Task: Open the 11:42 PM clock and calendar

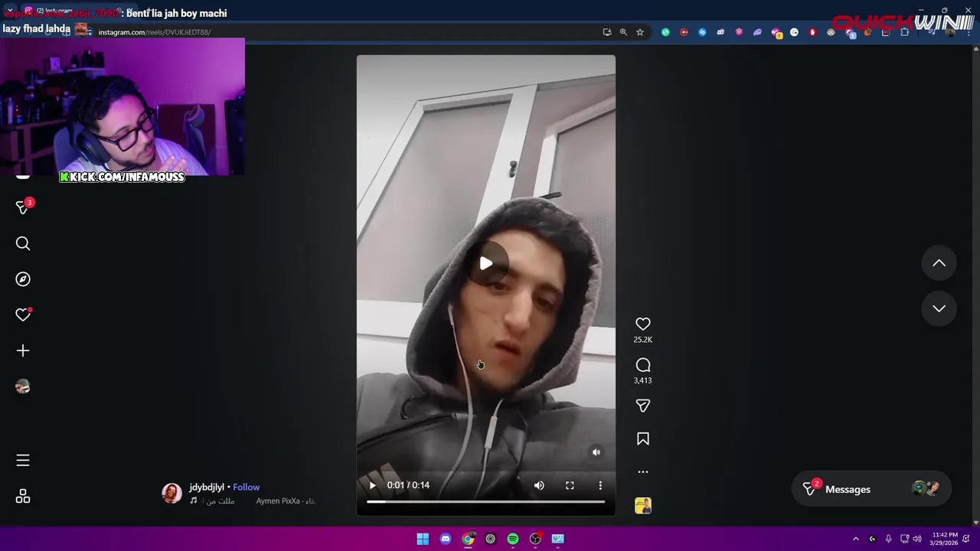Action: (x=945, y=539)
